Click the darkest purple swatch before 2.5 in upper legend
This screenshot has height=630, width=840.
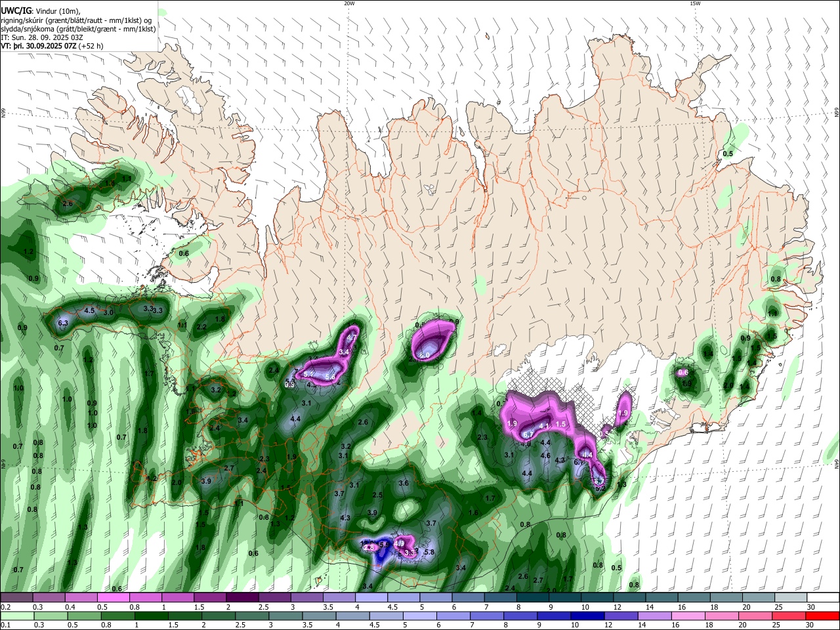(242, 598)
